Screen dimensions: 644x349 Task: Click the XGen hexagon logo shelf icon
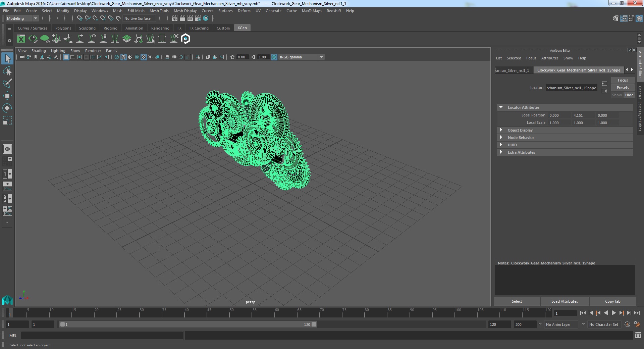(185, 39)
